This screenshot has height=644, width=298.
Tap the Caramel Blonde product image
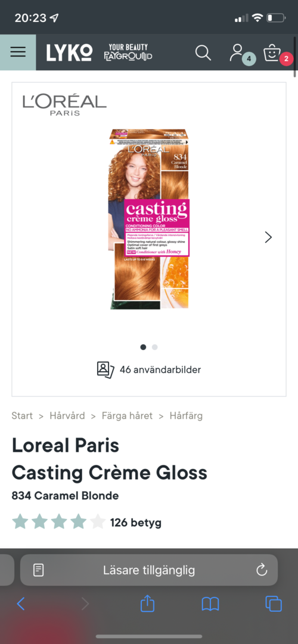coord(149,219)
